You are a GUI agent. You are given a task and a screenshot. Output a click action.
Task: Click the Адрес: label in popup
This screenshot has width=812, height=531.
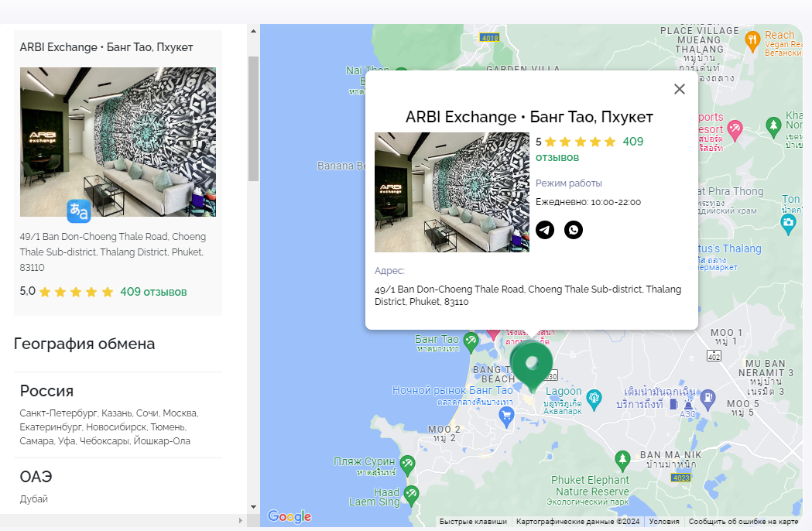pyautogui.click(x=389, y=270)
